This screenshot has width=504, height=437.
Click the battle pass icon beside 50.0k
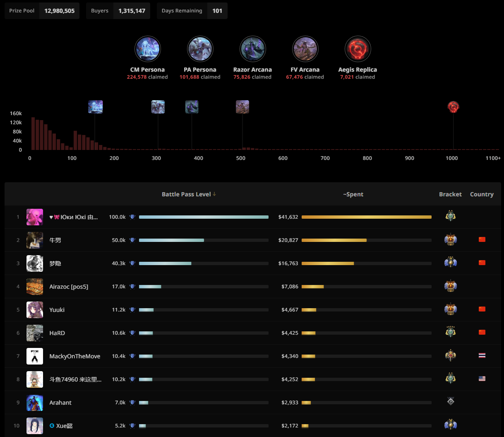point(132,240)
